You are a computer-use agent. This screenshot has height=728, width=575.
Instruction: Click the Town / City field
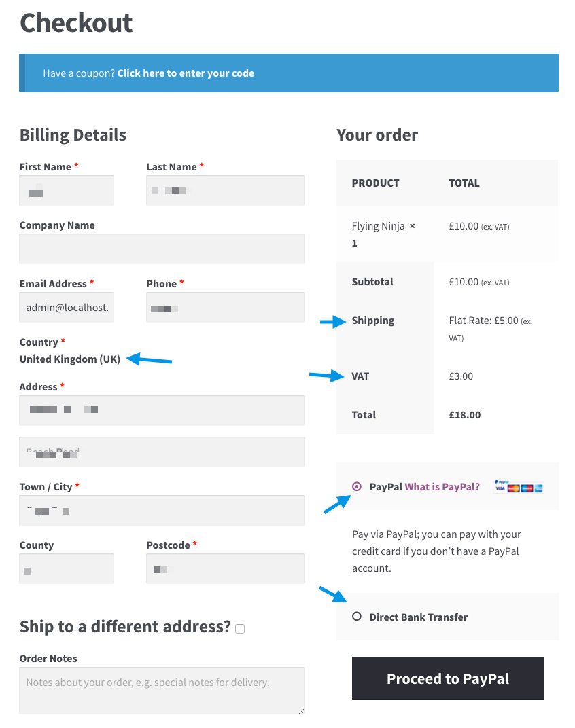162,510
